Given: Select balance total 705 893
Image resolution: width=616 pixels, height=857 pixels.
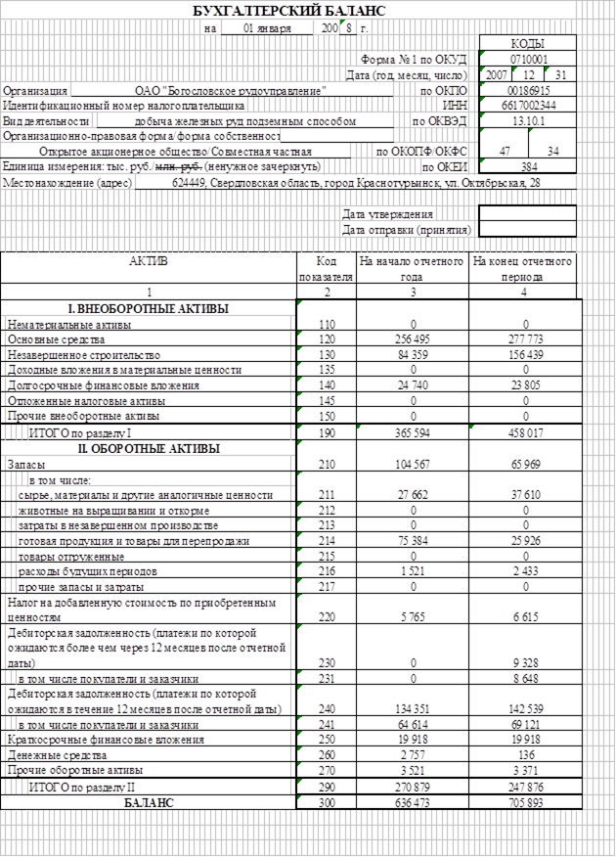Looking at the screenshot, I should pos(525,802).
